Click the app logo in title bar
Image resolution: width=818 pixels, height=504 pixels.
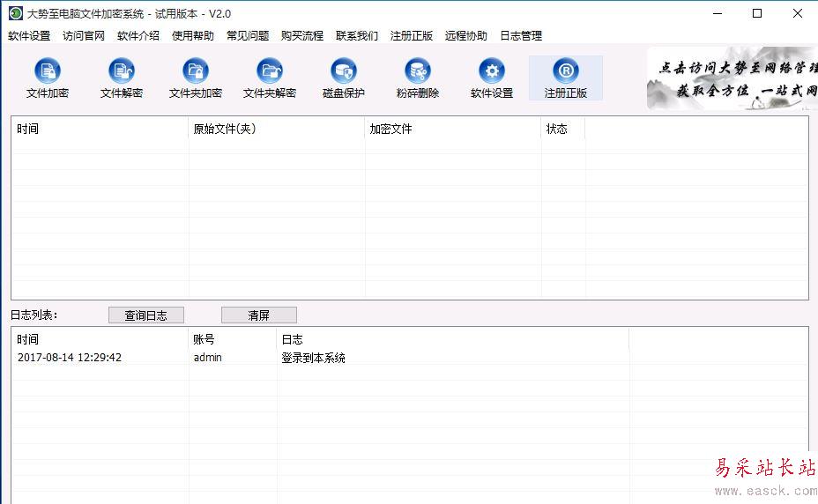coord(16,13)
